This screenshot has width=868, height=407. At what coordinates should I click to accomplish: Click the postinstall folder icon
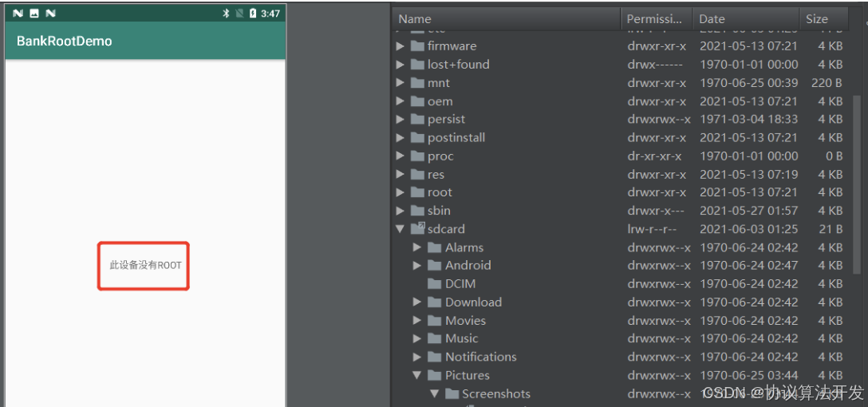point(417,137)
